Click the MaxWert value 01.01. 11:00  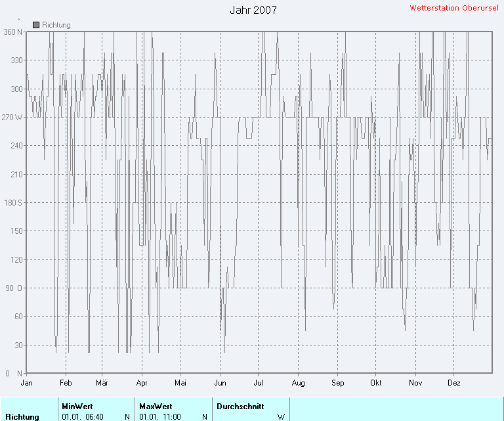160,417
